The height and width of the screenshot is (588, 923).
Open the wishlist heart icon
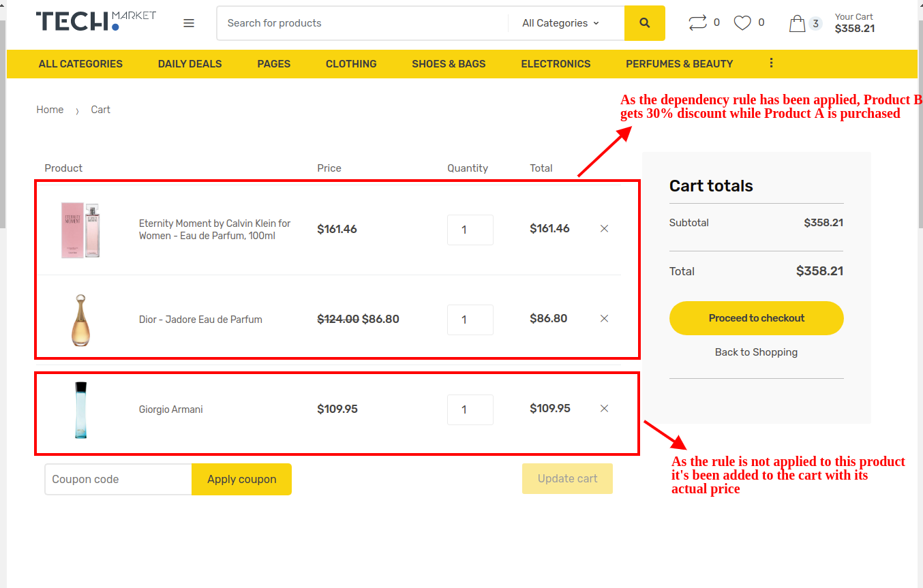[x=742, y=23]
